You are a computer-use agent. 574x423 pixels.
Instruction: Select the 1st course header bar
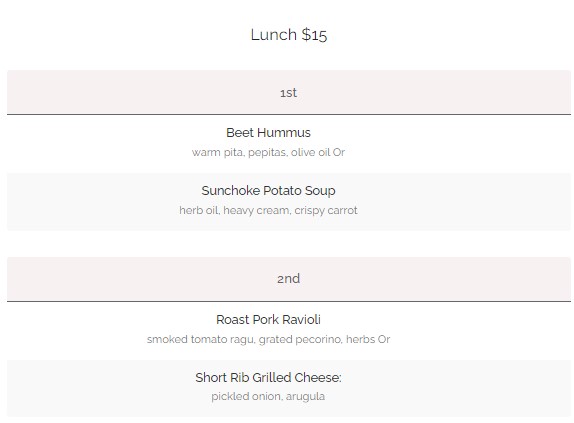[x=289, y=92]
